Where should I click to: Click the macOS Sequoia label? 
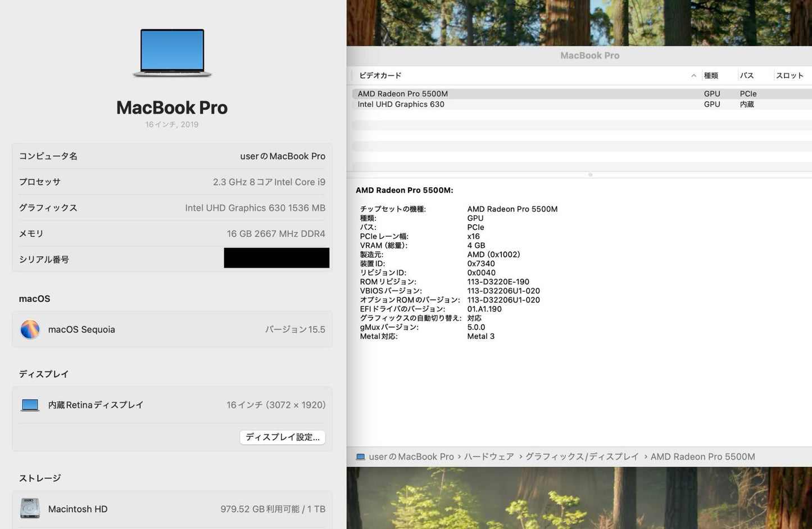tap(81, 329)
